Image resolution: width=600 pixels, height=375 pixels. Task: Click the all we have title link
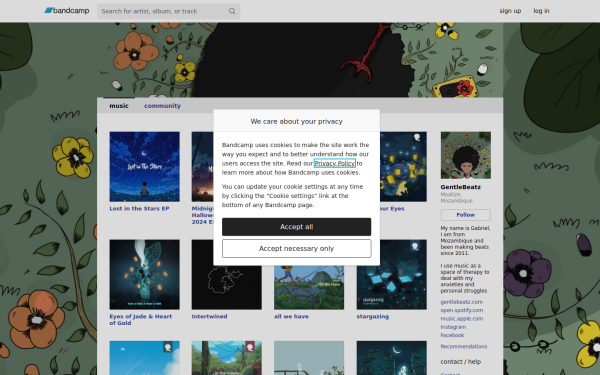point(291,316)
